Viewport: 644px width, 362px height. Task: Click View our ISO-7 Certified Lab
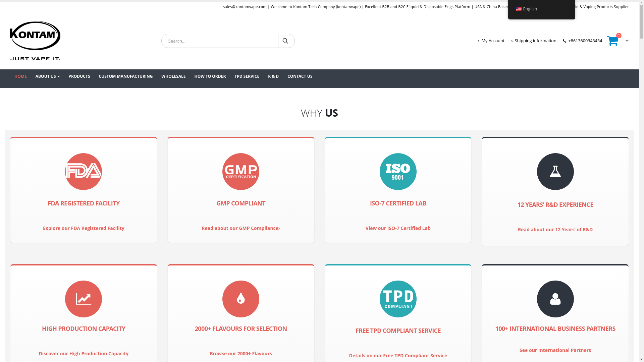point(398,228)
